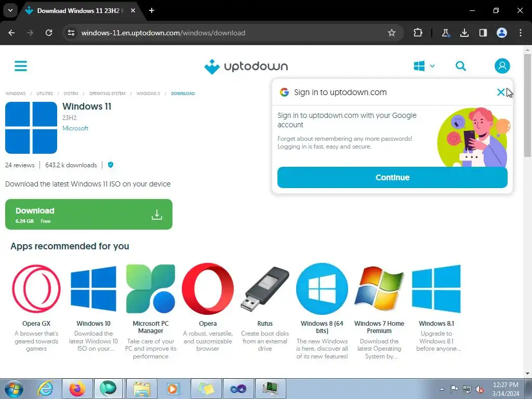Open the Rufus USB drive icon

pos(265,289)
